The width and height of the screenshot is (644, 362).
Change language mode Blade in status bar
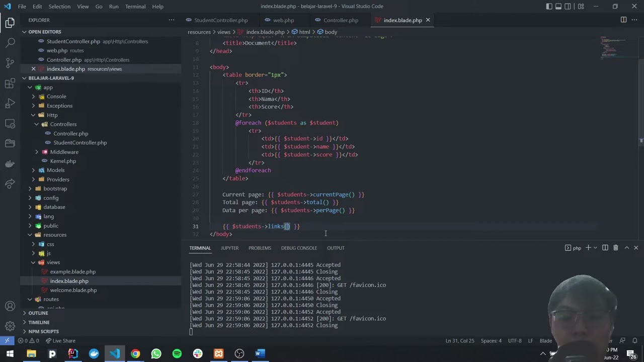(546, 341)
